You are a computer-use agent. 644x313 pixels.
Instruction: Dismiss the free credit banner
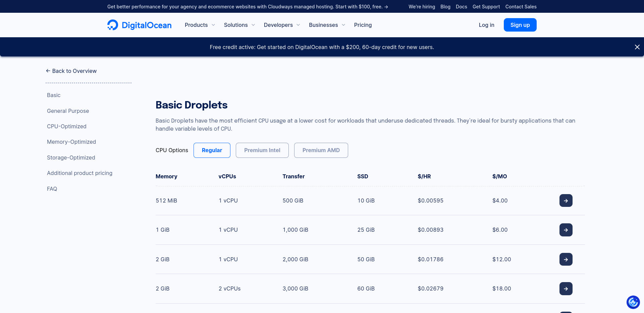(637, 47)
